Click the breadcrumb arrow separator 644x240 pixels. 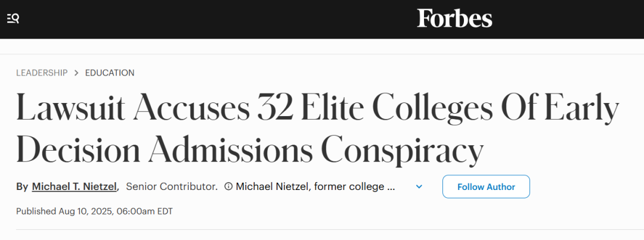point(76,73)
